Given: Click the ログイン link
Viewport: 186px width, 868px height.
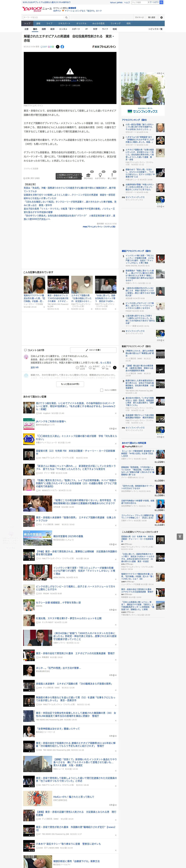Looking at the screenshot, I should (57, 11).
